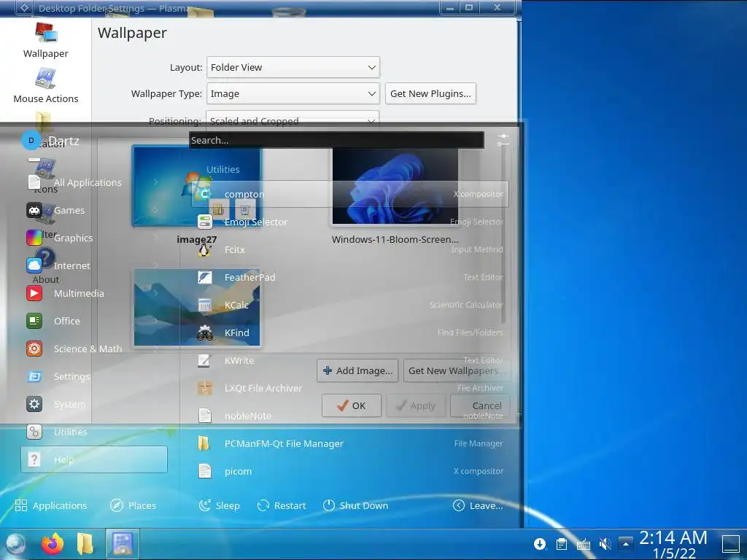Click in the launcher Search field

click(x=336, y=140)
